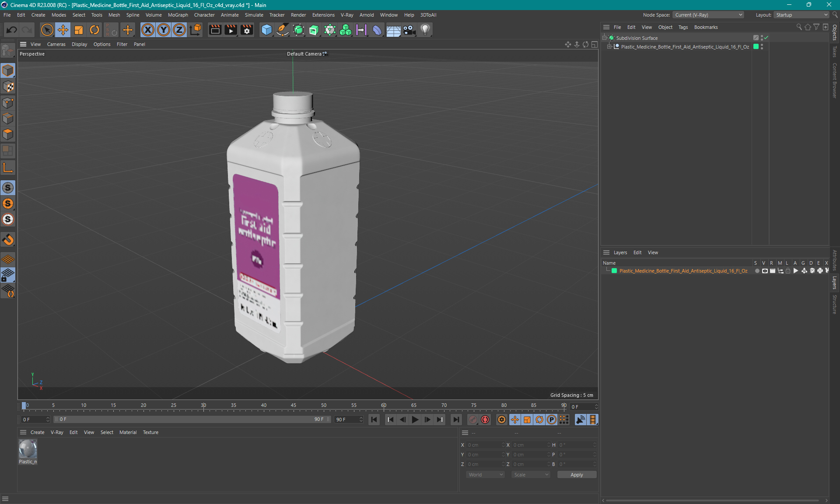Image resolution: width=840 pixels, height=504 pixels.
Task: Click timeline preview range slider bar
Action: [x=192, y=419]
